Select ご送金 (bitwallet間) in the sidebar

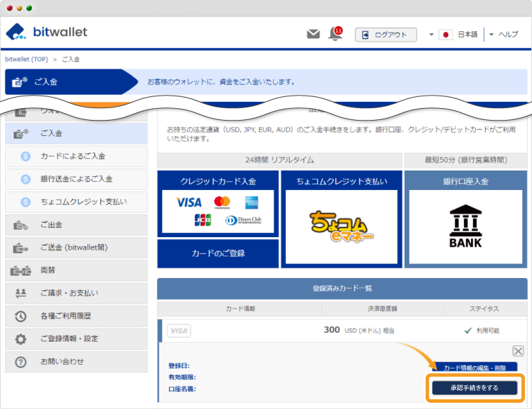(76, 247)
